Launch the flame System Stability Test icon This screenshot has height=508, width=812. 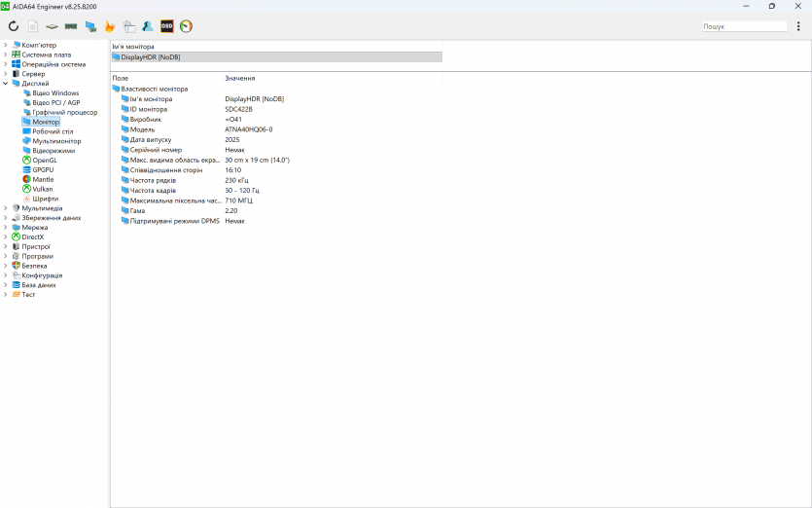click(109, 26)
